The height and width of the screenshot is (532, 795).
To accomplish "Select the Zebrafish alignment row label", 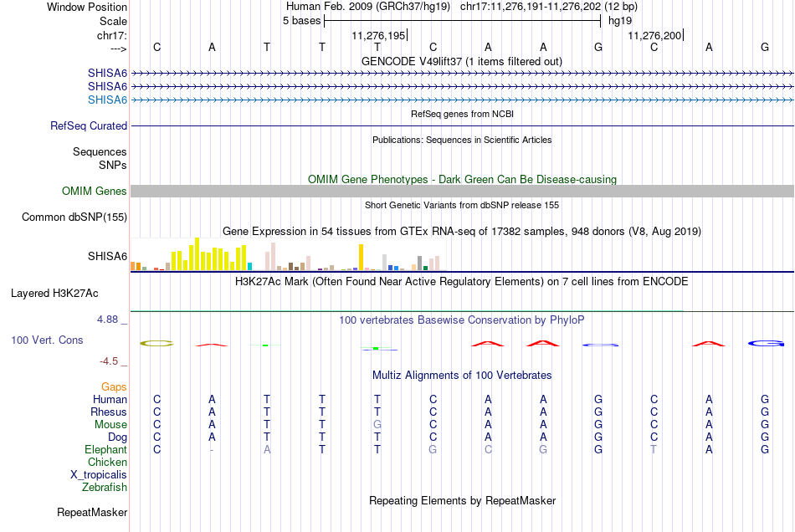I will (105, 488).
